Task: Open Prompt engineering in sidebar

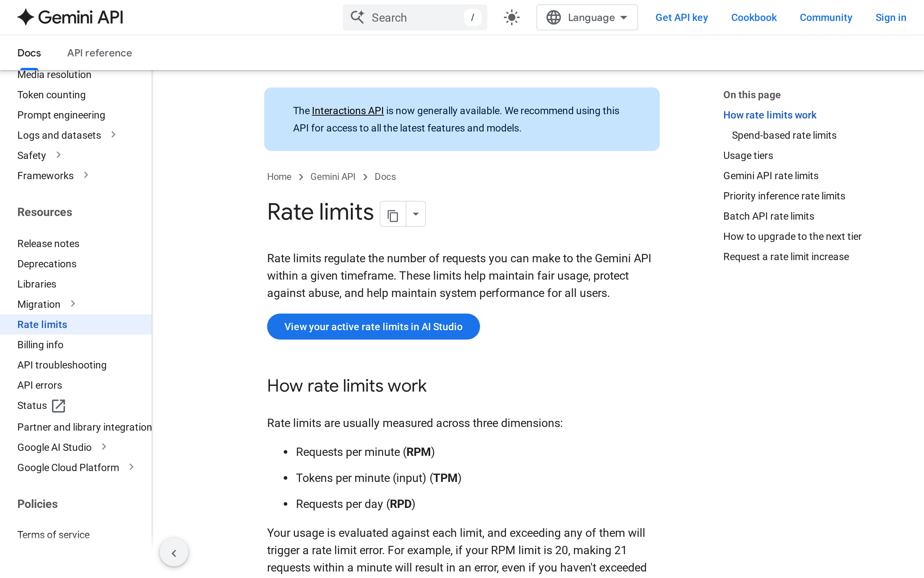Action: point(61,115)
